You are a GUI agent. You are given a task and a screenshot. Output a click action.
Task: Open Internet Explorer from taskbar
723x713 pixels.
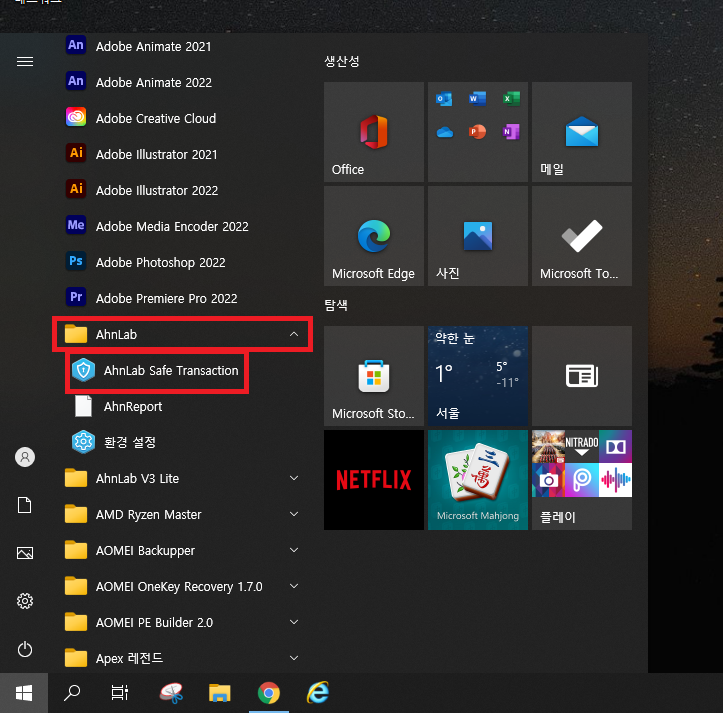click(x=318, y=693)
